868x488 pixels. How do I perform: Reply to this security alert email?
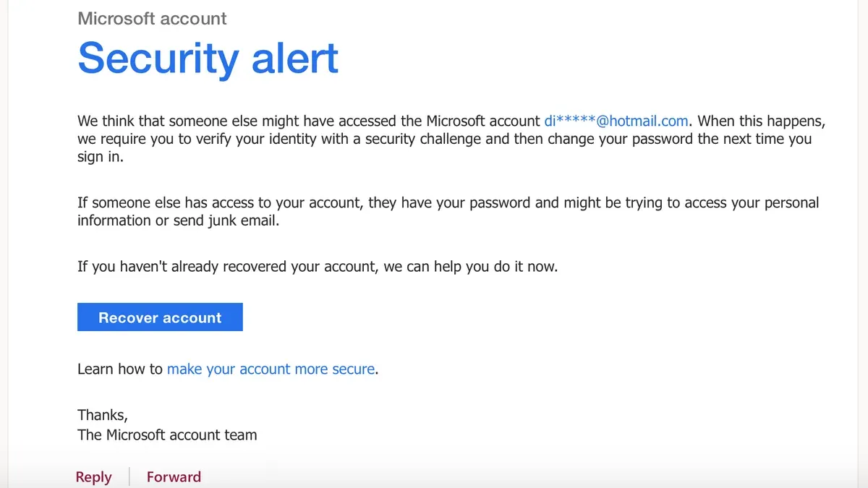tap(94, 476)
